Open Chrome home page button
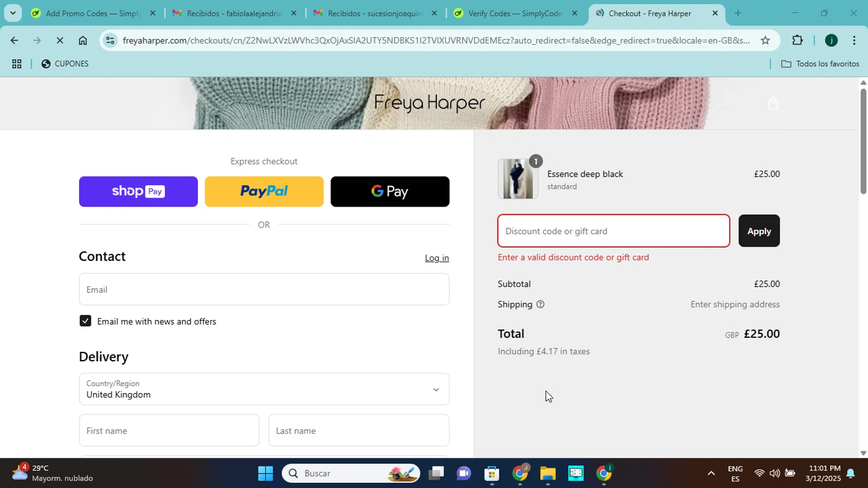 [x=83, y=41]
